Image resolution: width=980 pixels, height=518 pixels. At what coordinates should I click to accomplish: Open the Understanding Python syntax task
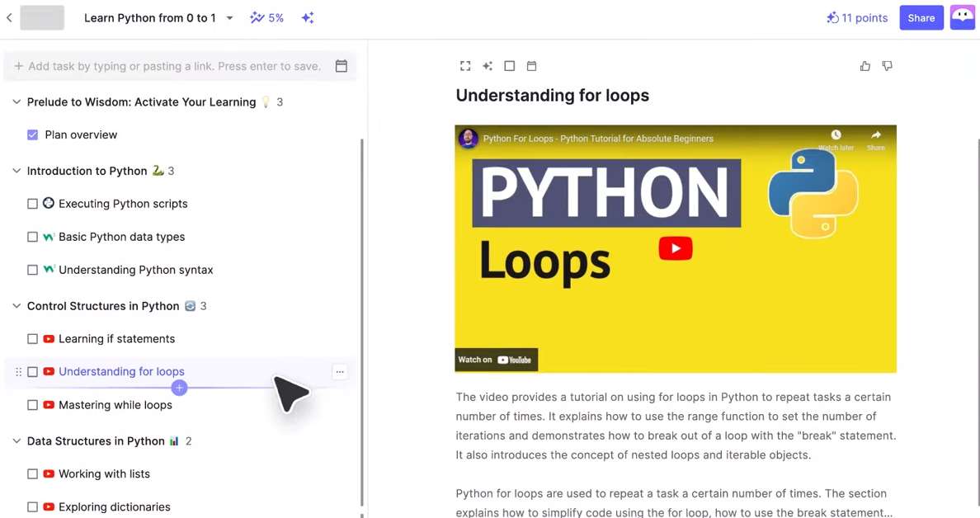tap(135, 270)
